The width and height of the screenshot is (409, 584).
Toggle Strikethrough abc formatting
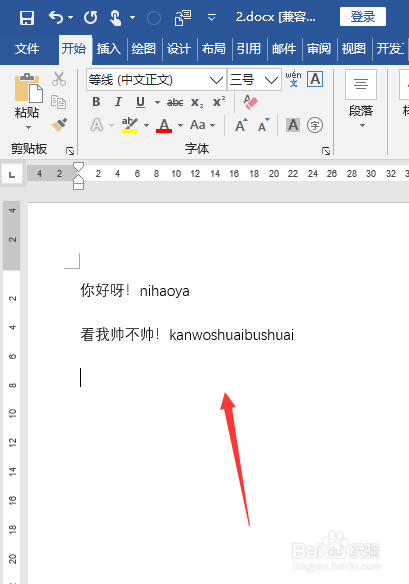click(175, 102)
